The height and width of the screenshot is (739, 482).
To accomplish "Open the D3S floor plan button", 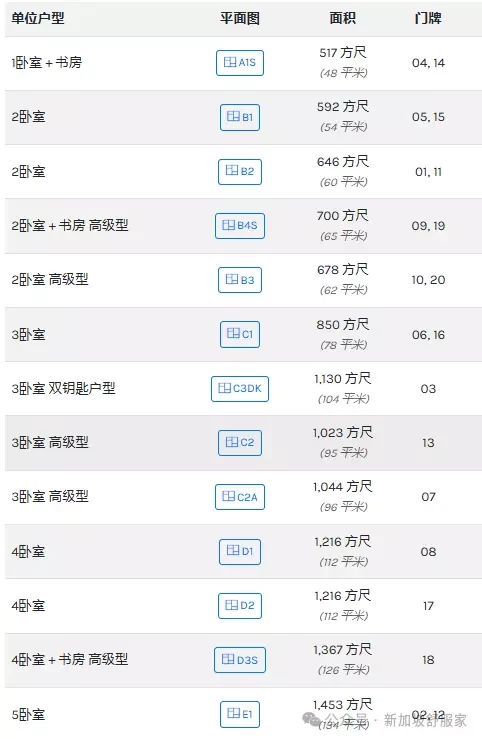I will (239, 660).
